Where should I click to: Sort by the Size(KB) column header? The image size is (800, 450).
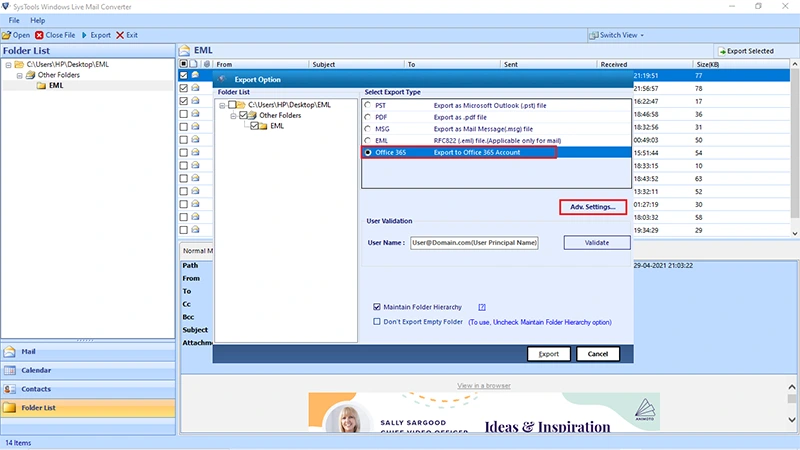[741, 64]
